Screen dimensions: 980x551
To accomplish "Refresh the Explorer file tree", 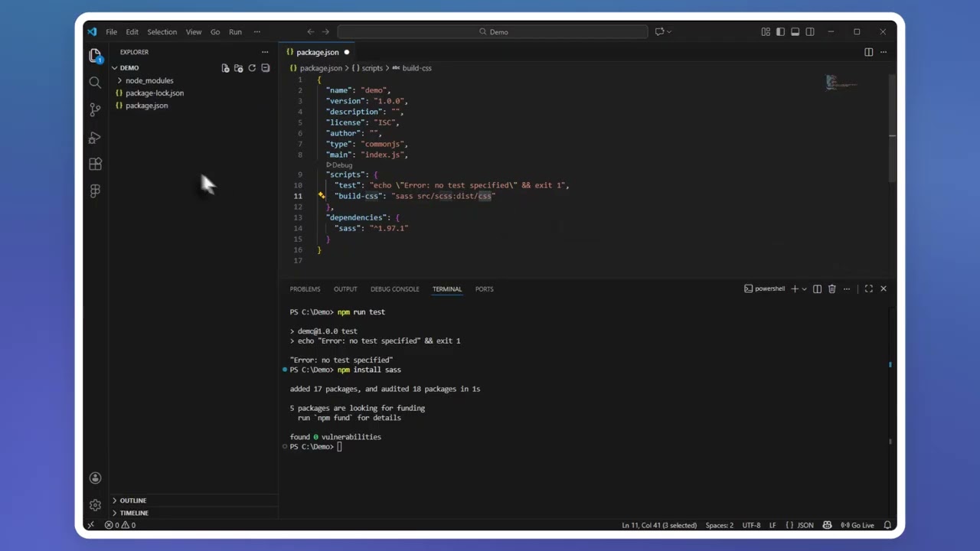I will pyautogui.click(x=252, y=68).
